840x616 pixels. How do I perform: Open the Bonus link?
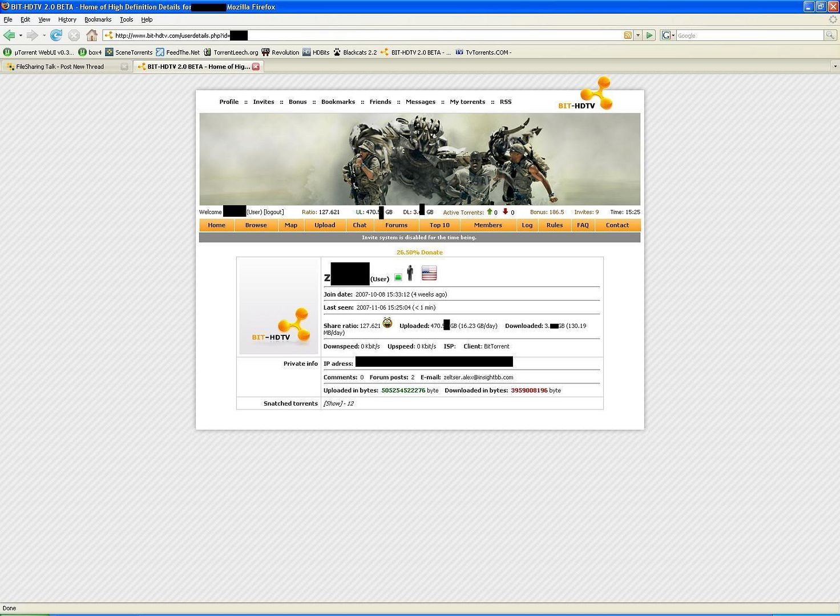click(x=297, y=102)
